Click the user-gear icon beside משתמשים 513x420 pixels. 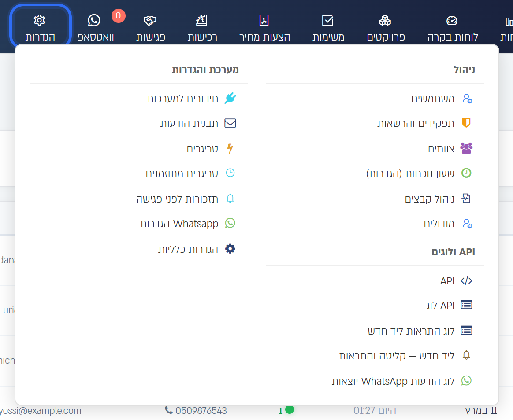click(x=467, y=98)
